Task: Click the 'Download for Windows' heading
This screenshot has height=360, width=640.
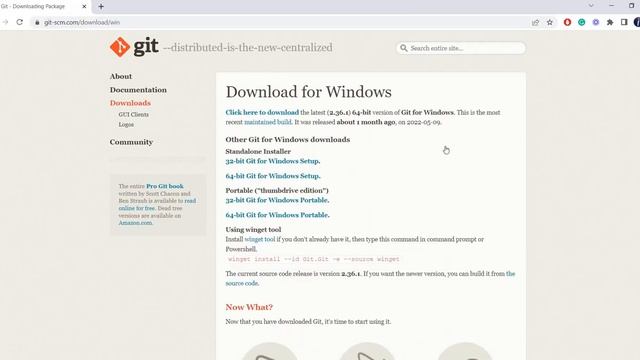Action: click(309, 92)
